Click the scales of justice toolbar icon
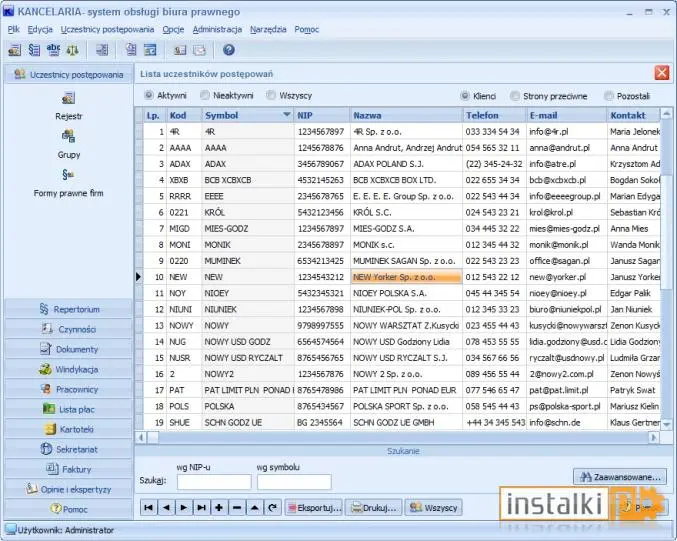The image size is (677, 541). tap(72, 50)
